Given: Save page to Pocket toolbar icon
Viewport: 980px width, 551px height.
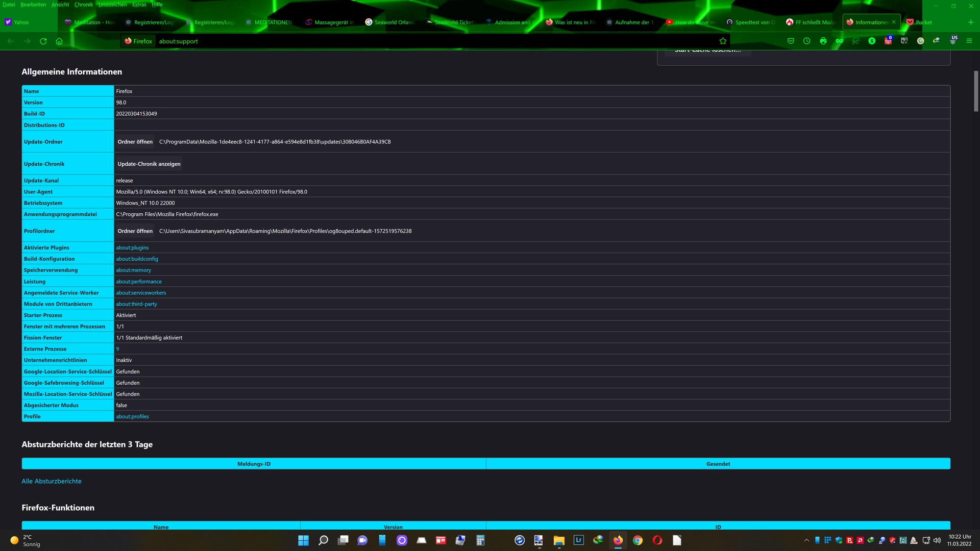Looking at the screenshot, I should 791,41.
